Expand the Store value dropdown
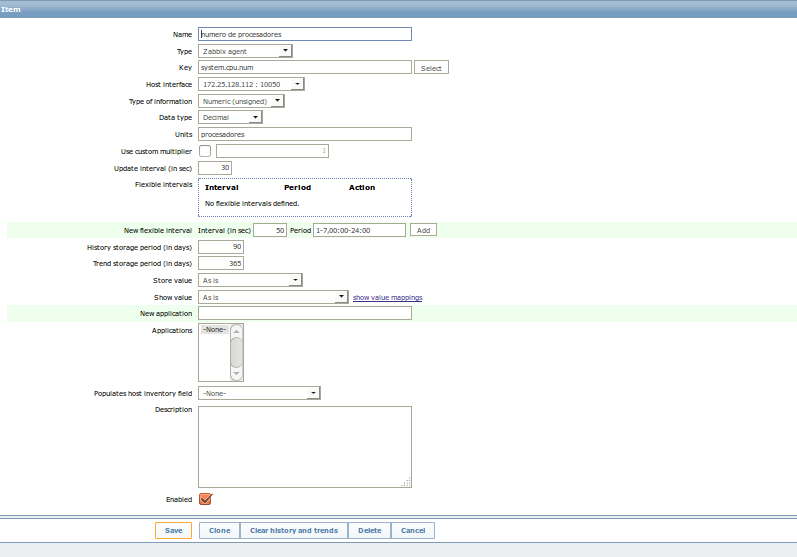This screenshot has height=557, width=797. [x=250, y=280]
